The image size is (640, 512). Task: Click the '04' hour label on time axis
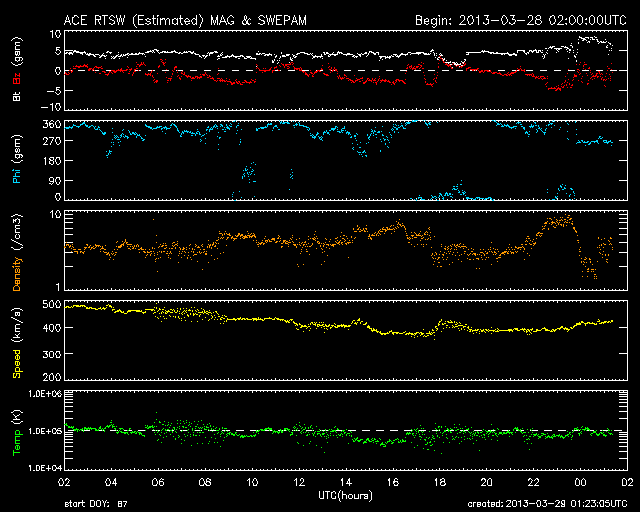click(x=111, y=483)
